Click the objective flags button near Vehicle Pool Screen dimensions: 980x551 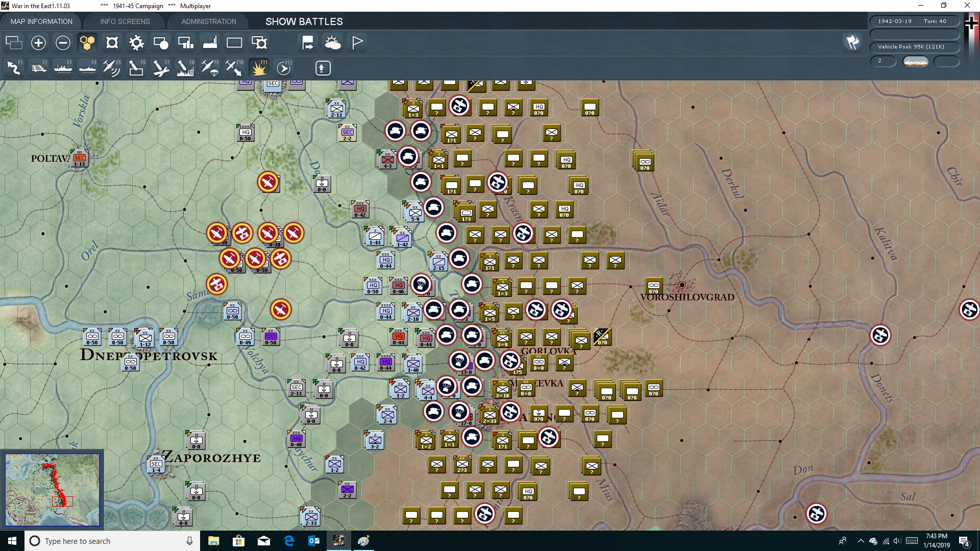click(x=852, y=43)
